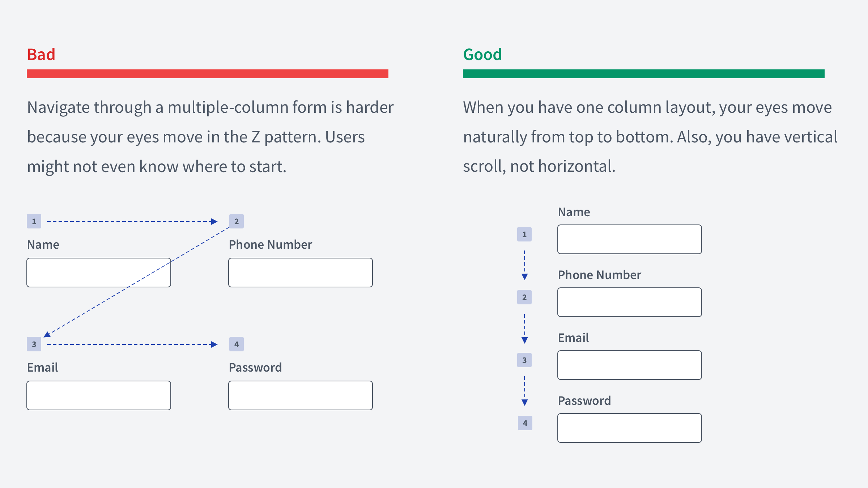Click step badge 4 above Password in the Bad example
This screenshot has width=868, height=488.
[x=237, y=344]
